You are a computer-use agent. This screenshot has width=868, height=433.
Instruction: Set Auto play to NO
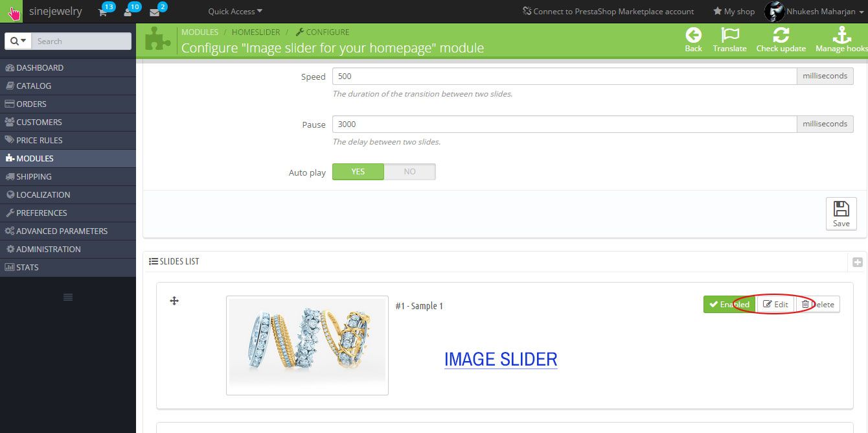[409, 172]
